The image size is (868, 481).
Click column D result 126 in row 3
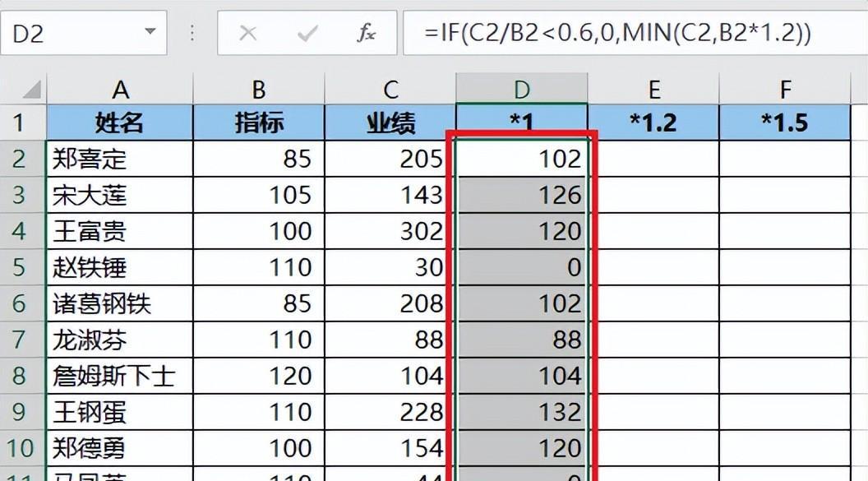pos(521,195)
